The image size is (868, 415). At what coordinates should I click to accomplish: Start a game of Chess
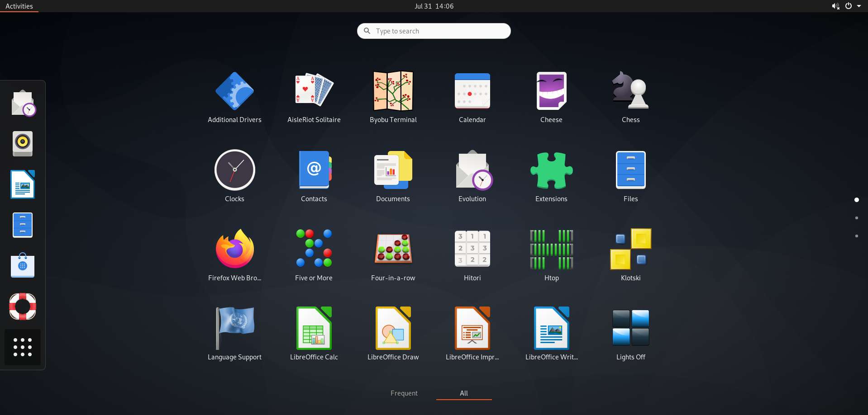click(x=630, y=90)
